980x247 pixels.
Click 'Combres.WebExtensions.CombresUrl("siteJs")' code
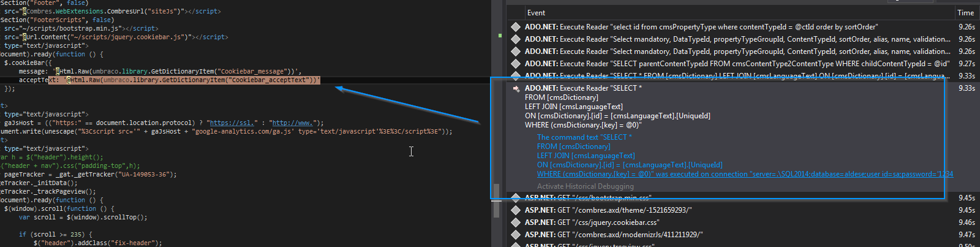pos(103,11)
